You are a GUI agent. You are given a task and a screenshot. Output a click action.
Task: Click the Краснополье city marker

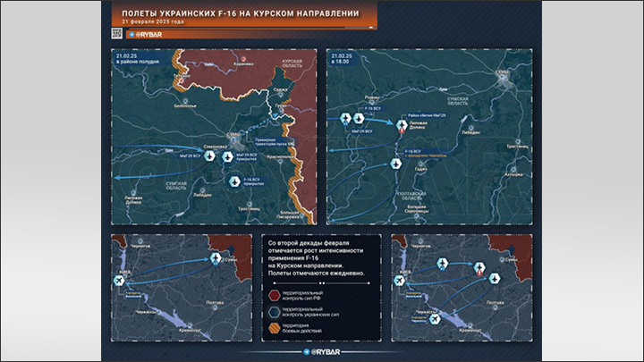click(x=281, y=161)
